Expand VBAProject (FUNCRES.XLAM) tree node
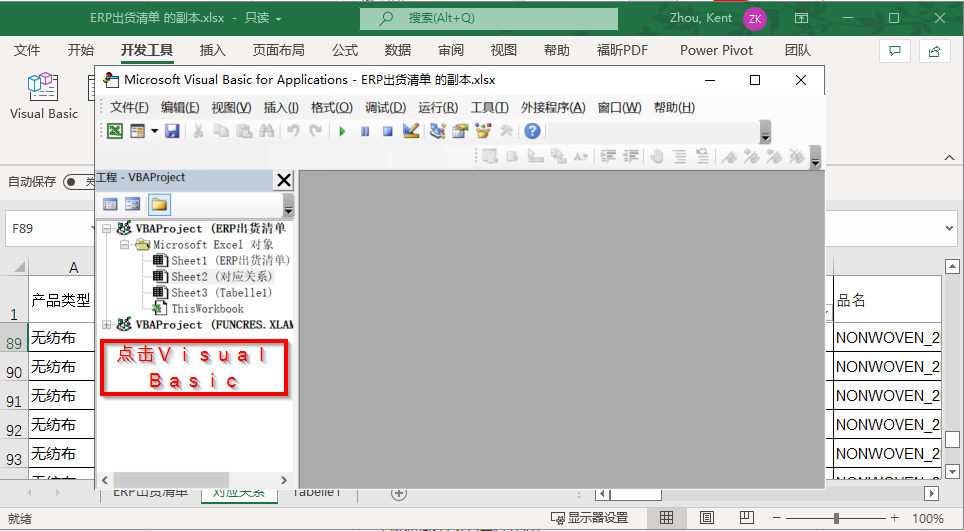 click(x=106, y=324)
